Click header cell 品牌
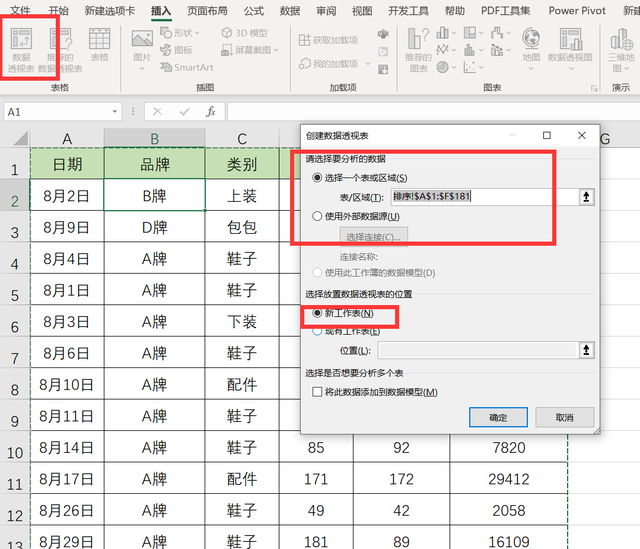The image size is (640, 549). click(154, 164)
